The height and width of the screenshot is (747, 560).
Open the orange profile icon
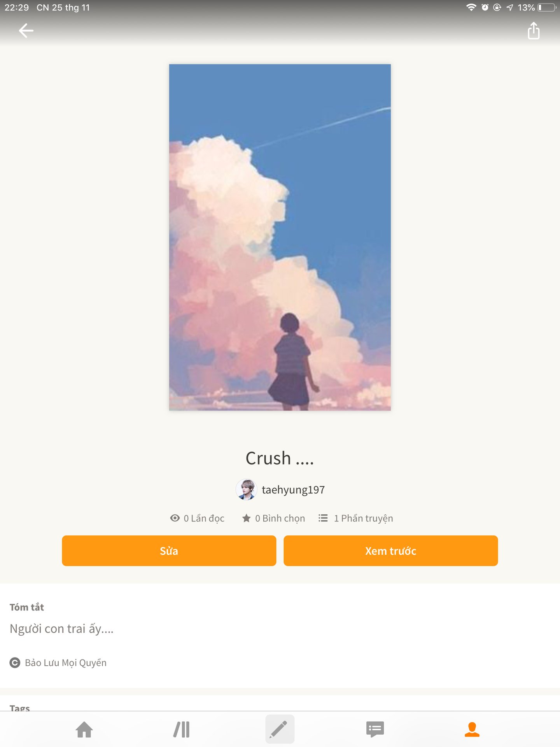pos(472,729)
